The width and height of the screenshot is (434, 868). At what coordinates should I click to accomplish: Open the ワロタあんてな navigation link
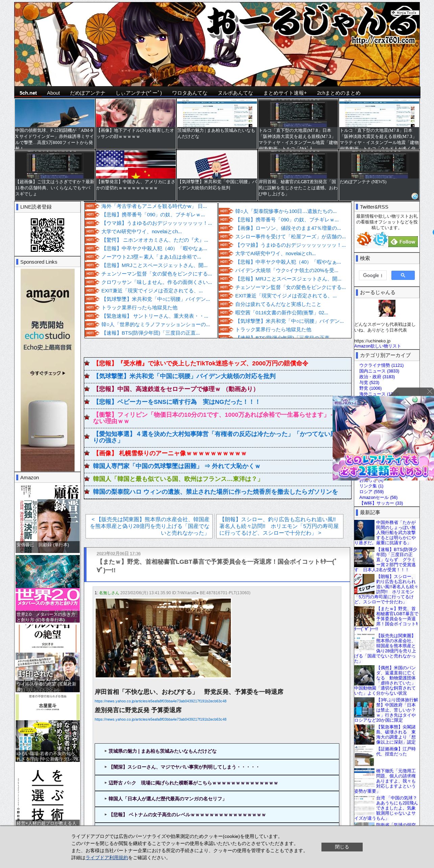(x=190, y=93)
